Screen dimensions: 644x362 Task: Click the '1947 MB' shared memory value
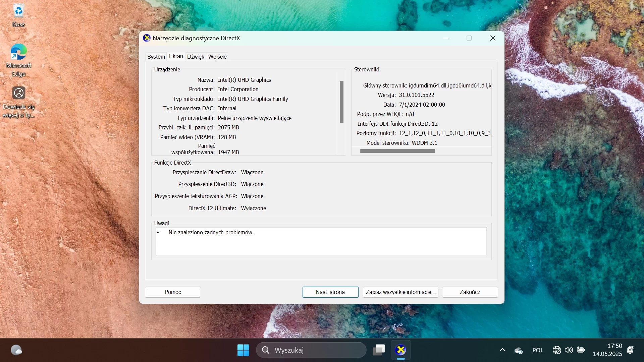pos(228,152)
